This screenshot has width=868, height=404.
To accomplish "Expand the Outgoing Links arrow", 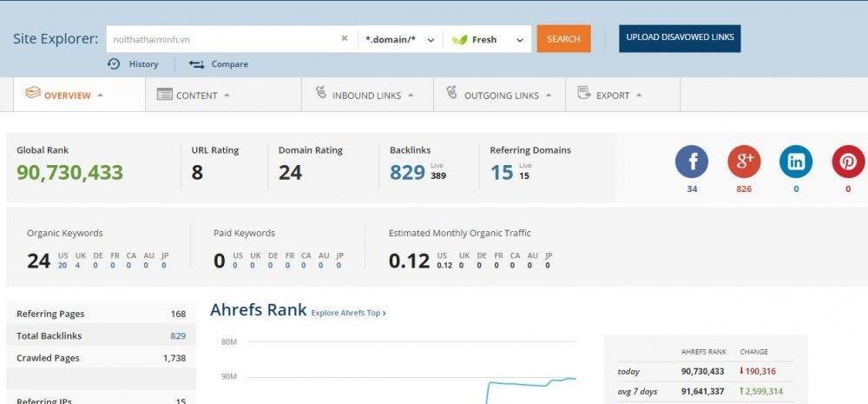I will [x=548, y=96].
